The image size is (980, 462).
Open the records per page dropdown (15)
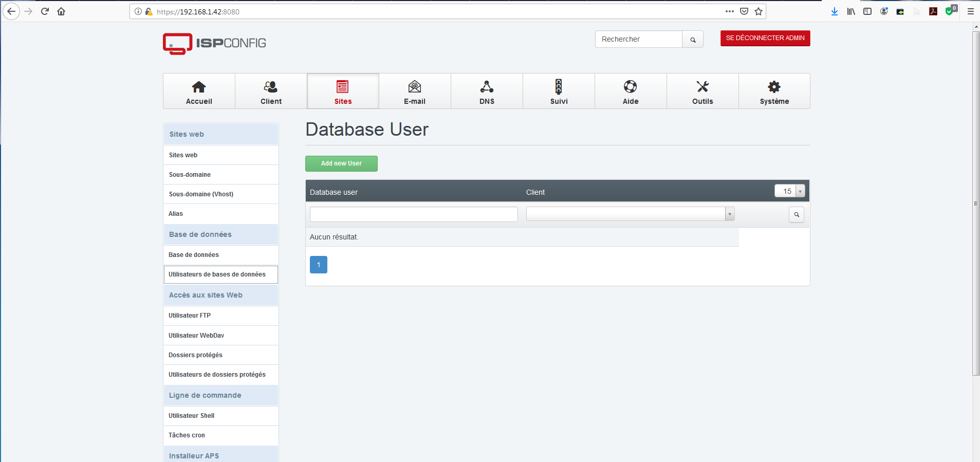(789, 191)
